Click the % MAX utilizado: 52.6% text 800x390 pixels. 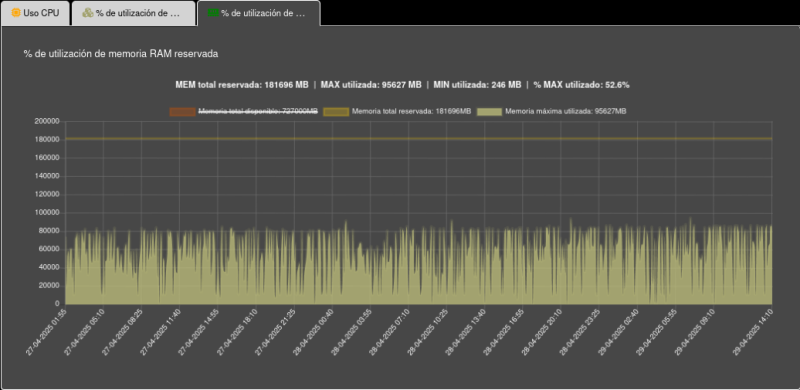click(581, 85)
